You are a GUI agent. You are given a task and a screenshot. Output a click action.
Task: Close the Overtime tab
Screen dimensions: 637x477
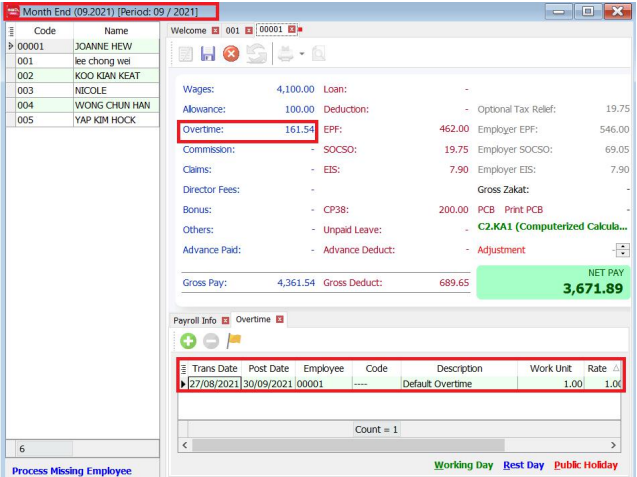280,319
